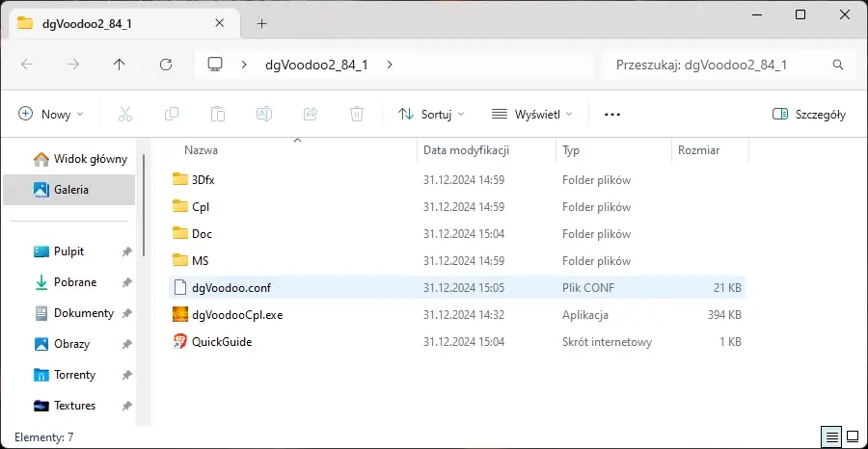This screenshot has width=868, height=449.
Task: Select the Doc folder icon
Action: (x=180, y=233)
